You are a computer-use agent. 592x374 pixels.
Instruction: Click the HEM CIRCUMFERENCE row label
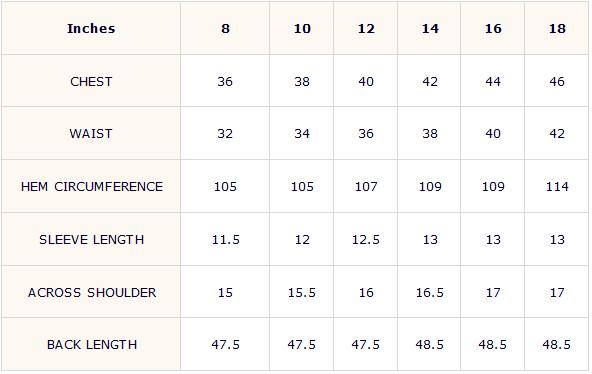pyautogui.click(x=92, y=186)
